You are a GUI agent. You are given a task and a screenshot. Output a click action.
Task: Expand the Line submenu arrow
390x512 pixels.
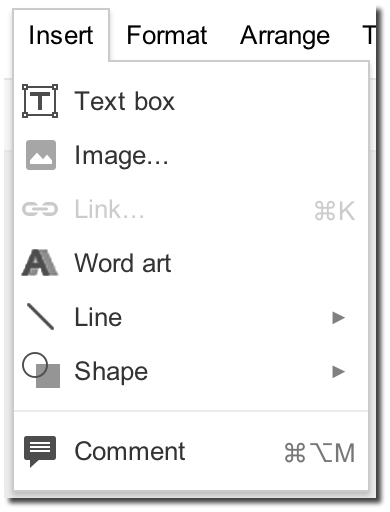point(338,318)
